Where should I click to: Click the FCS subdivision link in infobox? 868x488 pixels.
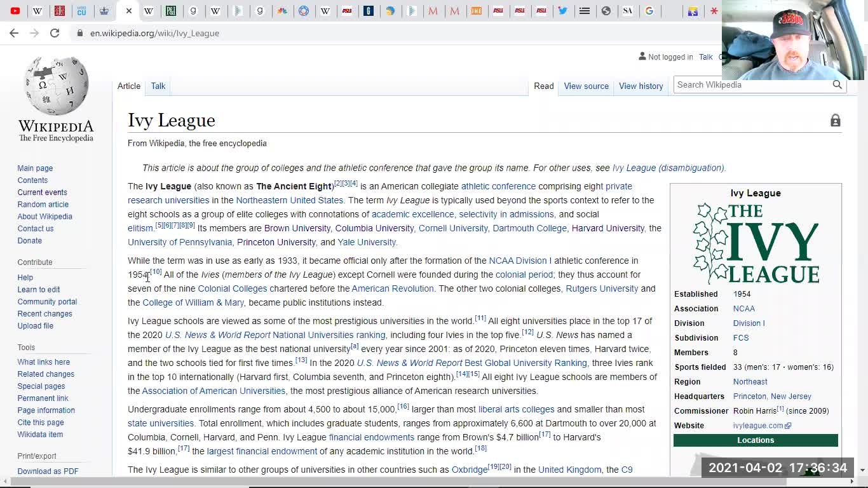point(741,338)
